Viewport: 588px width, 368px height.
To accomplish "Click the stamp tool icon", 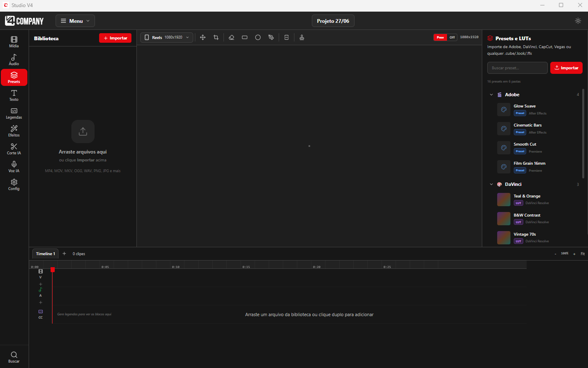I will tap(302, 37).
